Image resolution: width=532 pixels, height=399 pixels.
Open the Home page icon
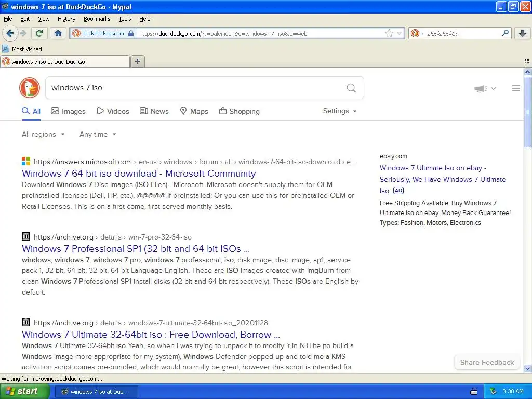tap(58, 33)
